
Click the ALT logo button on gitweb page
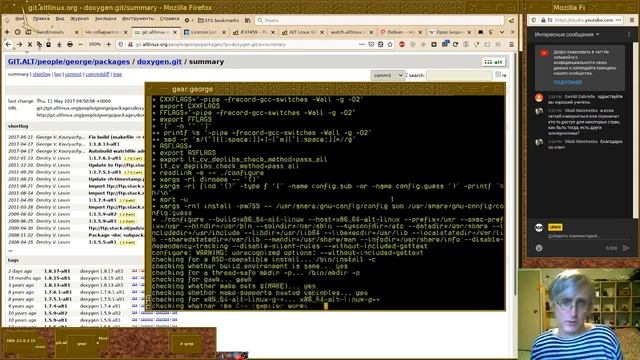pos(493,62)
